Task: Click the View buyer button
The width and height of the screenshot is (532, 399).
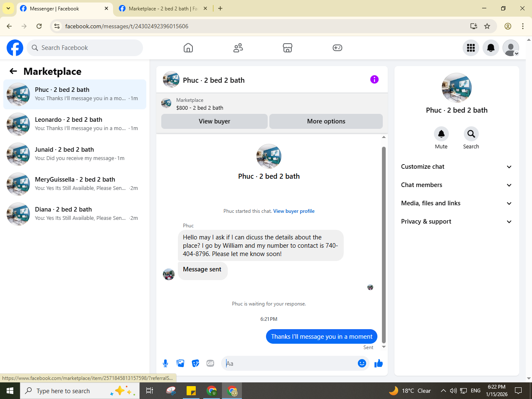Action: pyautogui.click(x=214, y=121)
